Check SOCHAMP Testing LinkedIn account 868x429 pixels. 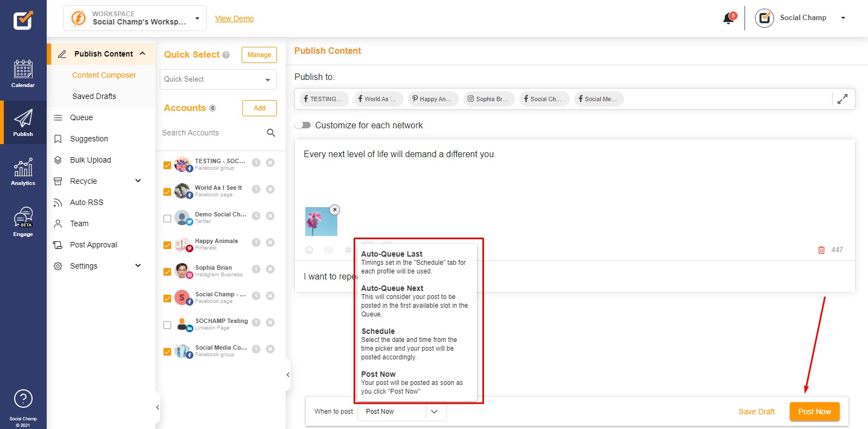click(x=167, y=325)
